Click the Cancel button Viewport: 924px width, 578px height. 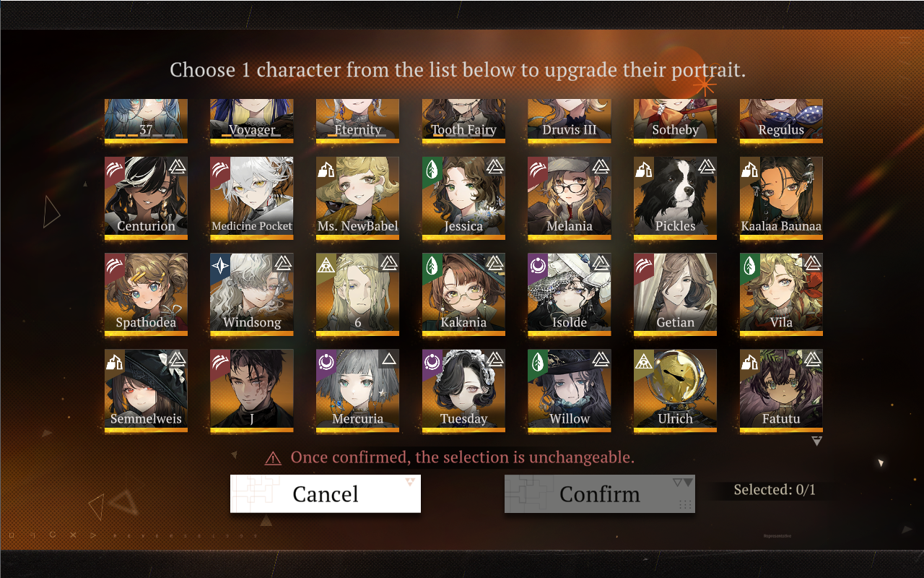pyautogui.click(x=326, y=494)
